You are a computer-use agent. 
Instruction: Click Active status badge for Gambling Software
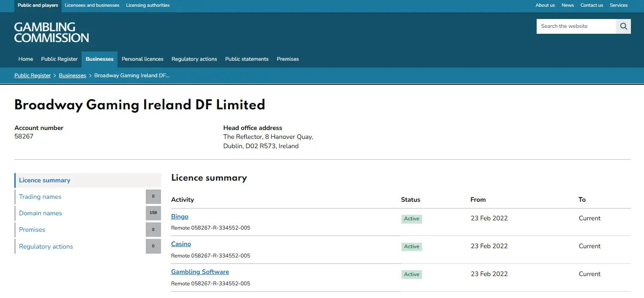412,274
